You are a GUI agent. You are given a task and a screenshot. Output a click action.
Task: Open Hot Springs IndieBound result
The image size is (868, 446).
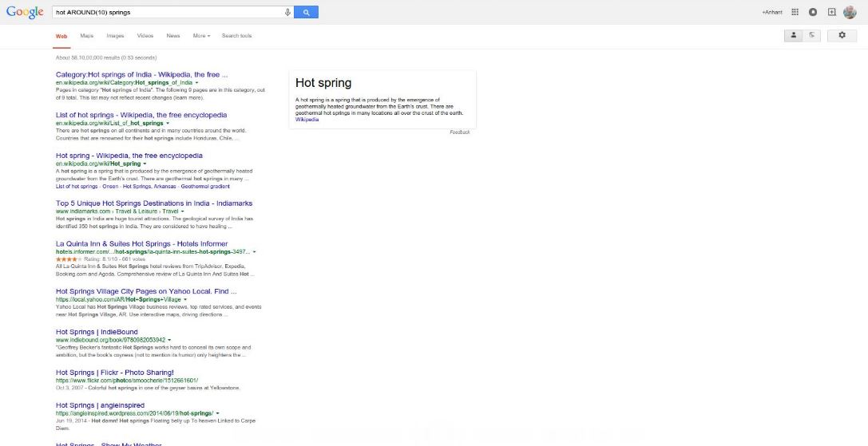pos(97,332)
